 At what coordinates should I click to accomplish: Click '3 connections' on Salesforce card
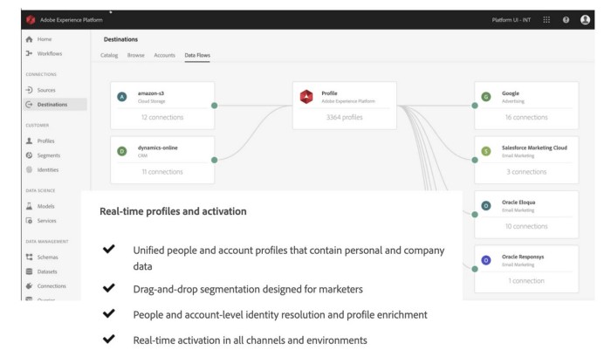tap(526, 171)
